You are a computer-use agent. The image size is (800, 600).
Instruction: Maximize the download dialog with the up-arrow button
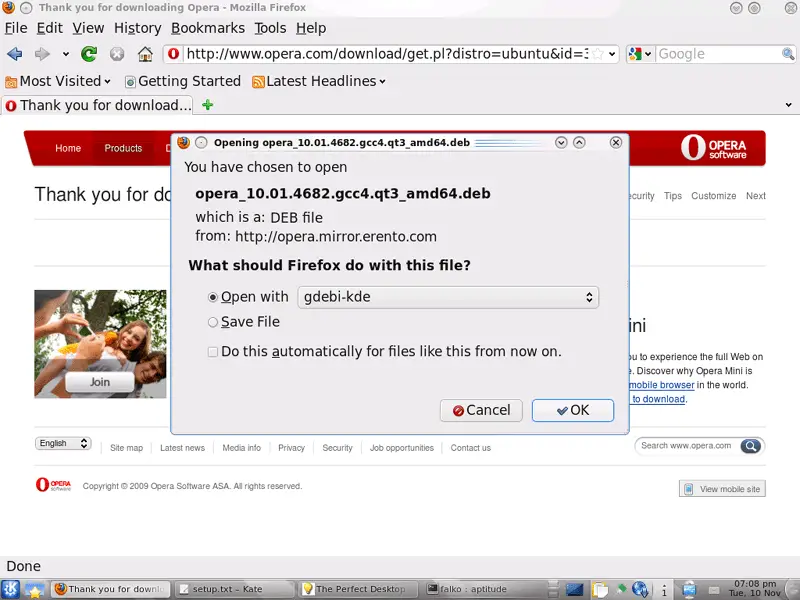click(579, 142)
